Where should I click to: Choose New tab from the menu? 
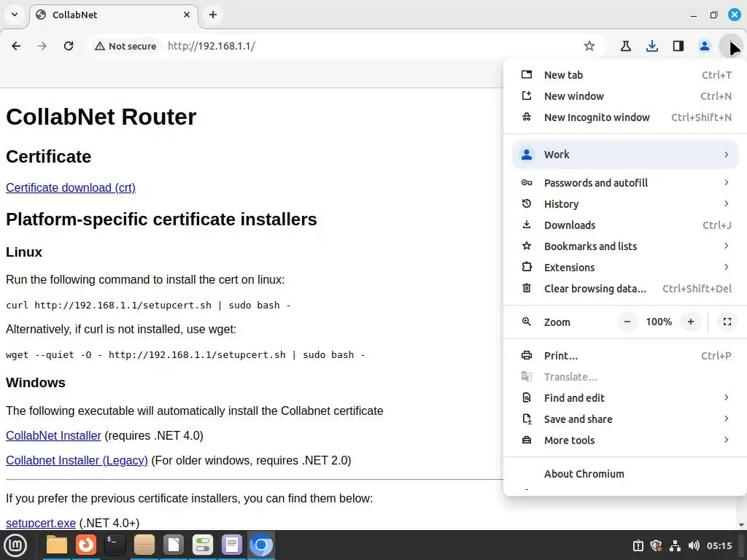click(x=625, y=75)
